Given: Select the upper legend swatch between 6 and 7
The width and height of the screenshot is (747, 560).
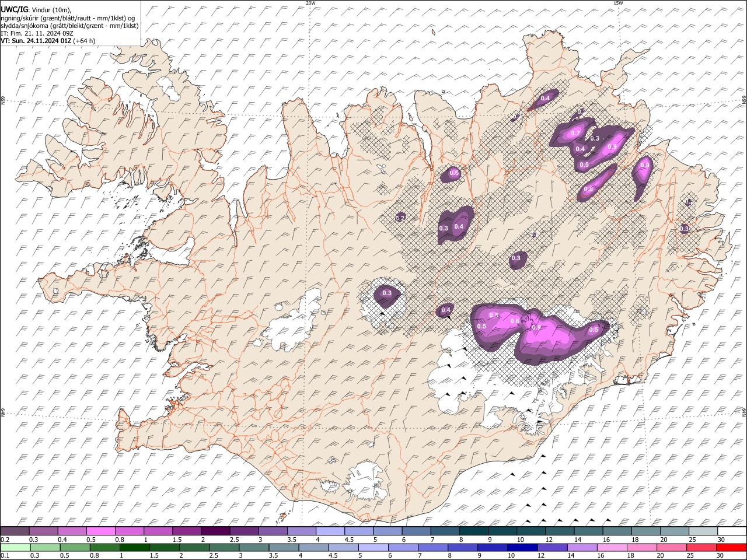Looking at the screenshot, I should (x=416, y=531).
